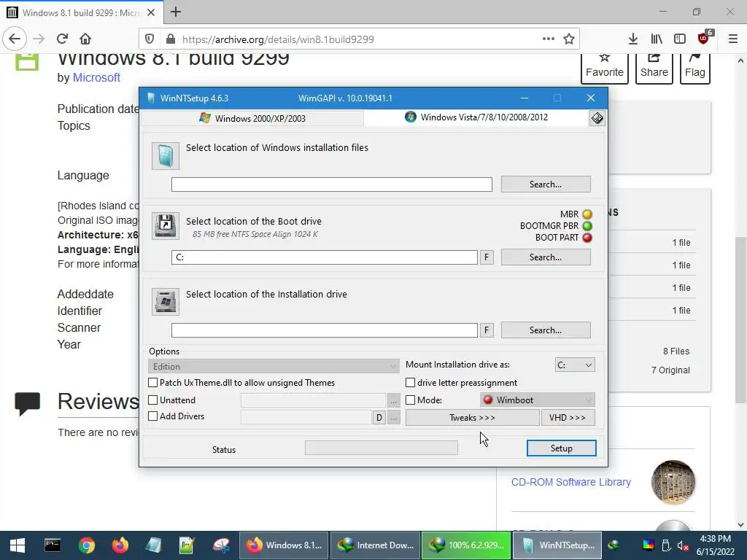Search for Windows installation files

coord(546,184)
